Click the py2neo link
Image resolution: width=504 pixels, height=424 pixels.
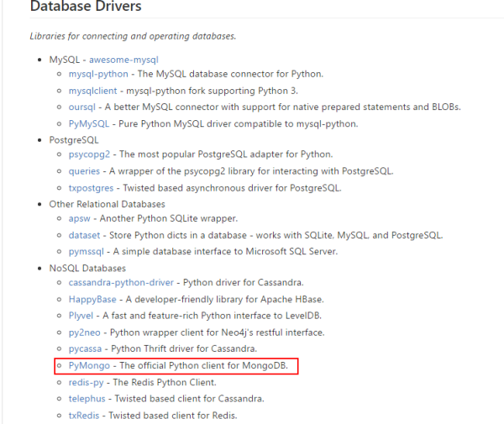point(84,332)
